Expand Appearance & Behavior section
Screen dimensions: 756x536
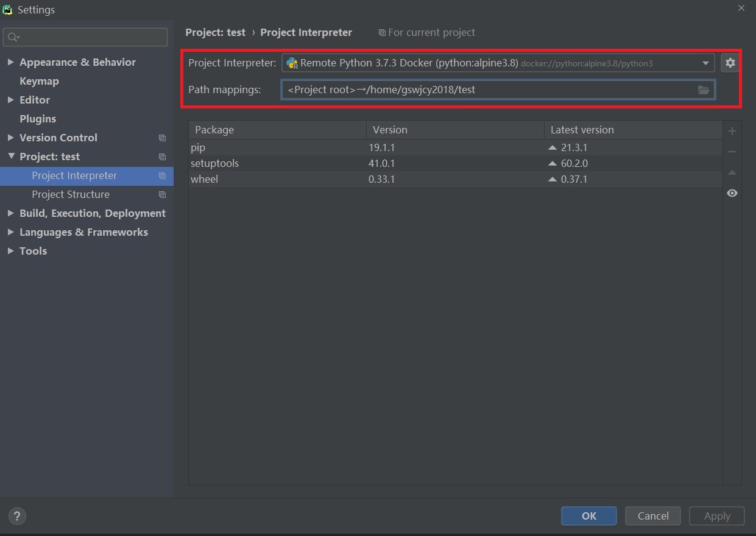(x=10, y=62)
